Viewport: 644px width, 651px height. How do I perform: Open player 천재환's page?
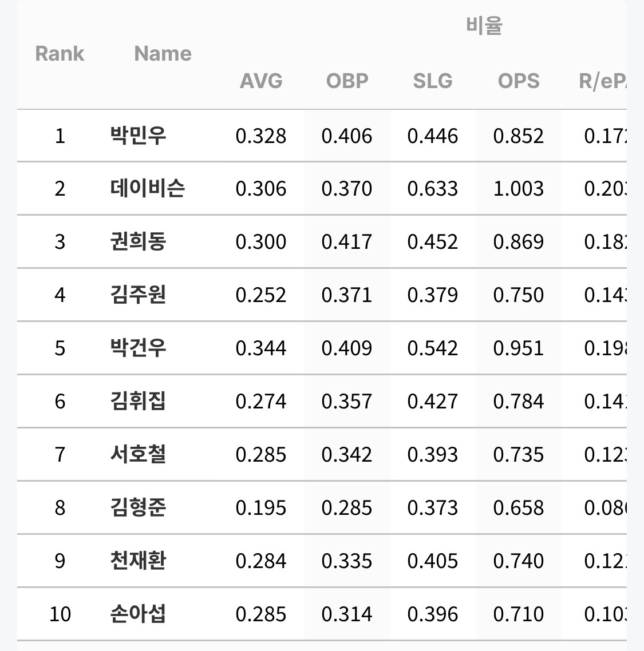138,561
